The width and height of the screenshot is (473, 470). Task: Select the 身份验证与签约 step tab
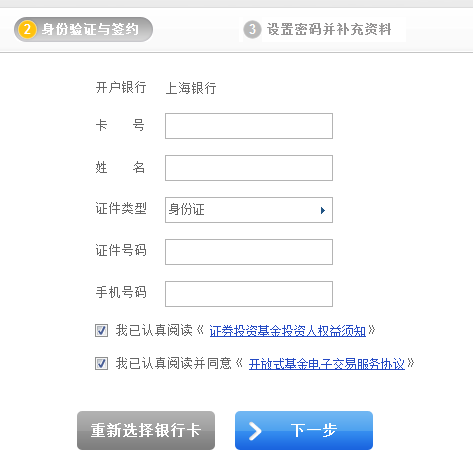tap(83, 29)
